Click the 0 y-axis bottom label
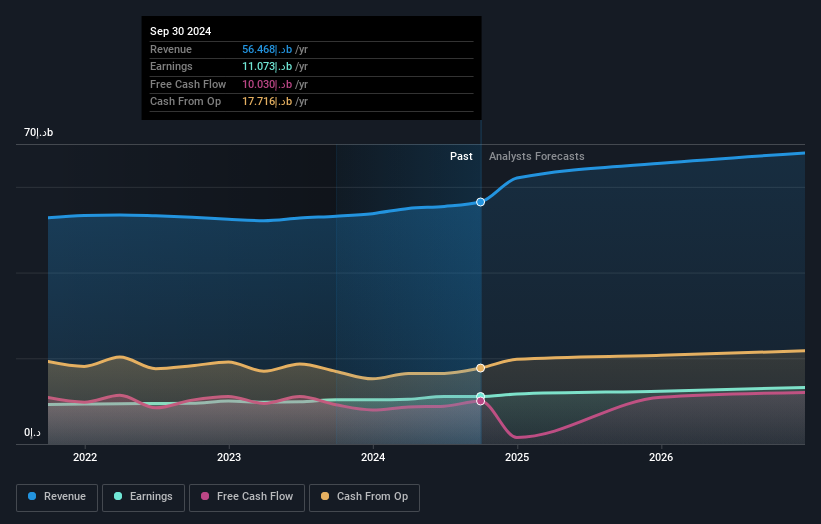 coord(32,433)
